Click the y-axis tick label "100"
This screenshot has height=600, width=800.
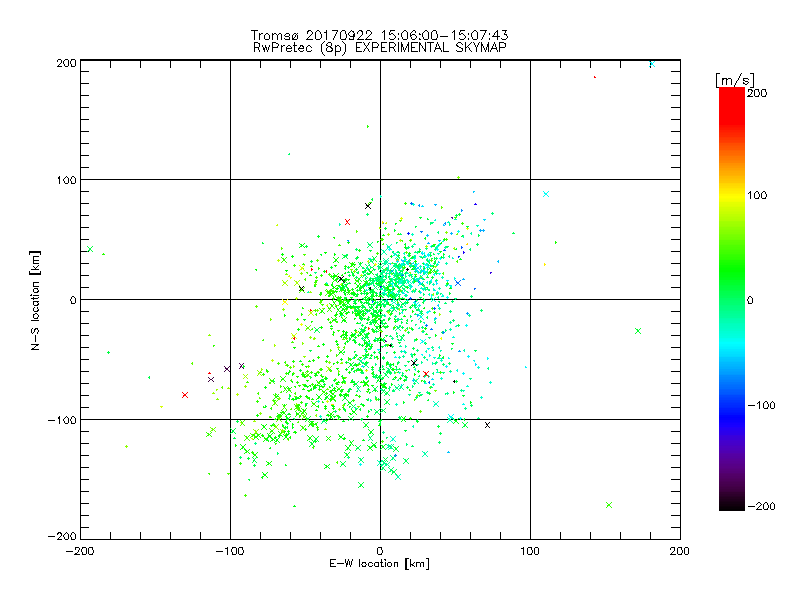tap(66, 180)
